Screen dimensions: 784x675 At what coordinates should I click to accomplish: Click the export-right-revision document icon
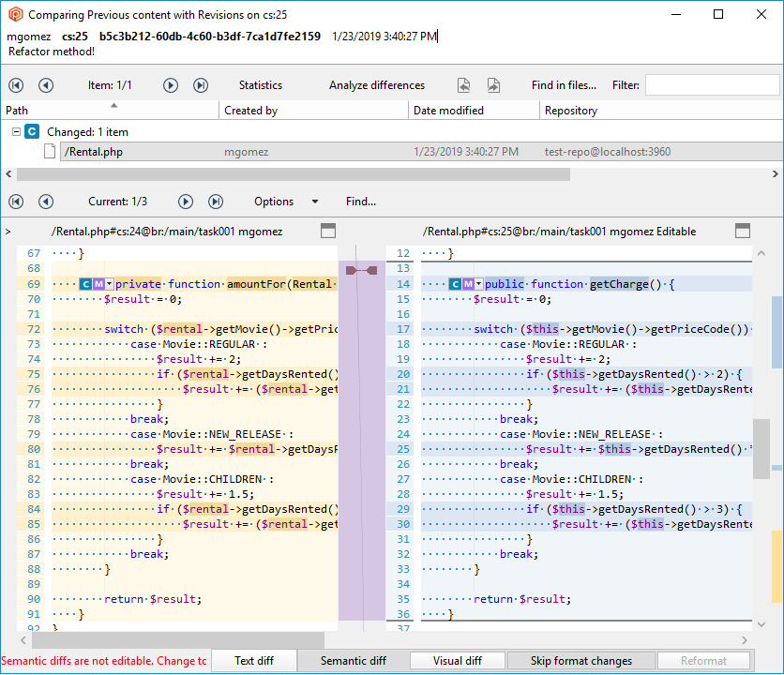point(493,84)
